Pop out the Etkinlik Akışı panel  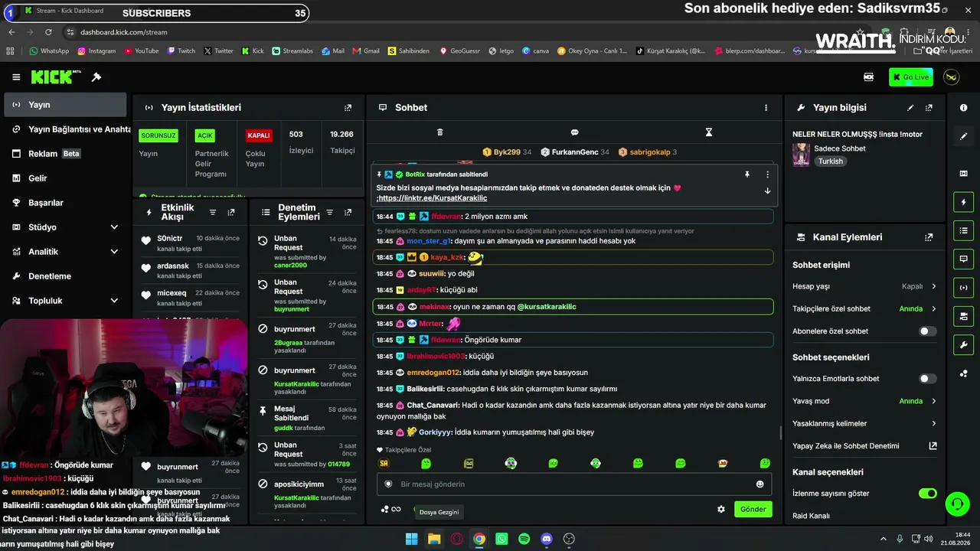(231, 212)
